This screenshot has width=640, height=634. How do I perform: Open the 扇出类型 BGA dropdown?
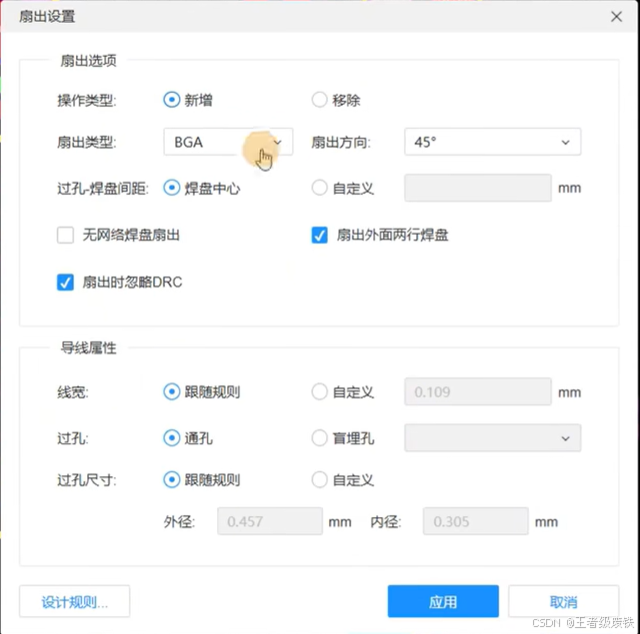(x=228, y=142)
